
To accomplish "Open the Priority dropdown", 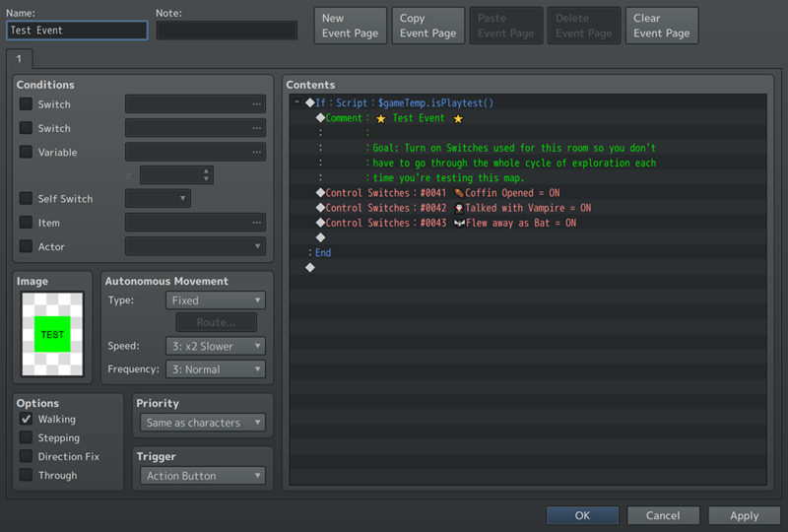I will pyautogui.click(x=203, y=423).
